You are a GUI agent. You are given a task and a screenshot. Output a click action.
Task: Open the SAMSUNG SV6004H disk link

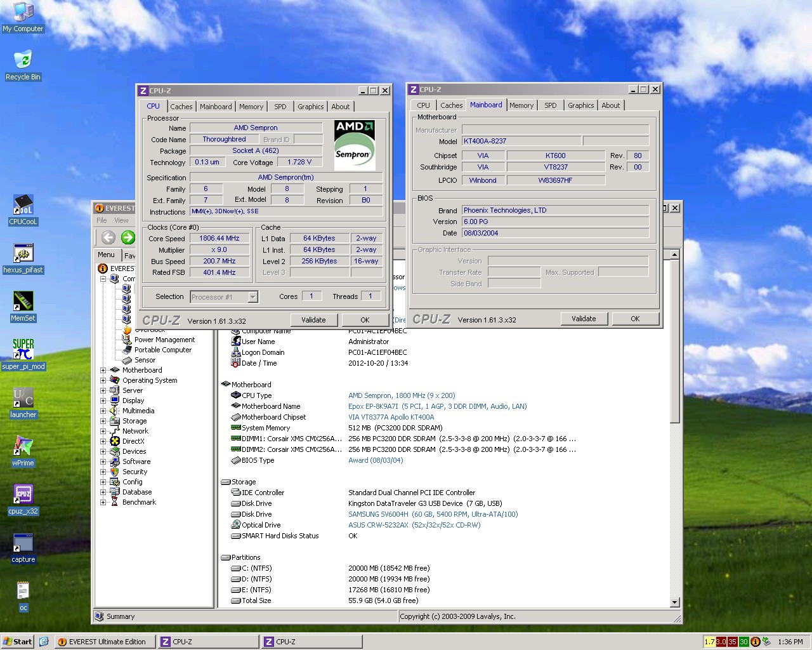[x=433, y=514]
